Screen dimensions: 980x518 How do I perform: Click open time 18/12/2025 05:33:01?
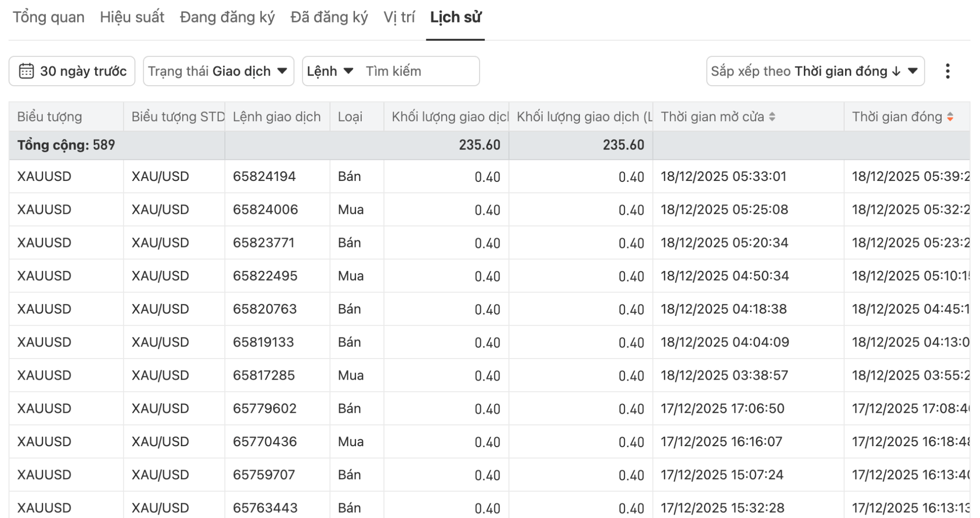tap(724, 177)
